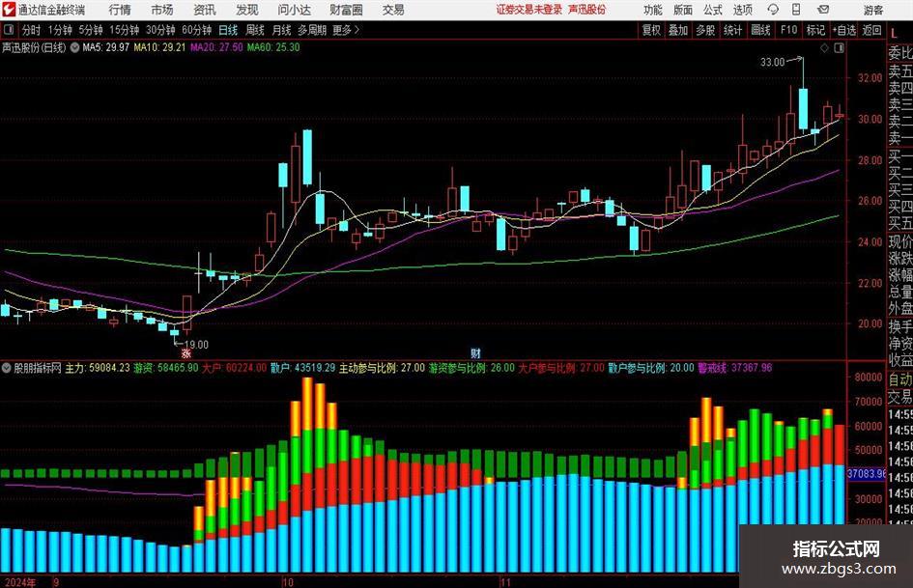
Task: Switch to 分时 time-share view
Action: [x=32, y=30]
